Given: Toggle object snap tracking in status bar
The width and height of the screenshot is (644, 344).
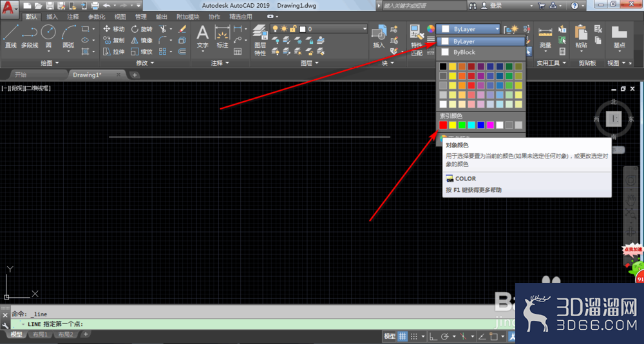Looking at the screenshot, I should point(482,336).
